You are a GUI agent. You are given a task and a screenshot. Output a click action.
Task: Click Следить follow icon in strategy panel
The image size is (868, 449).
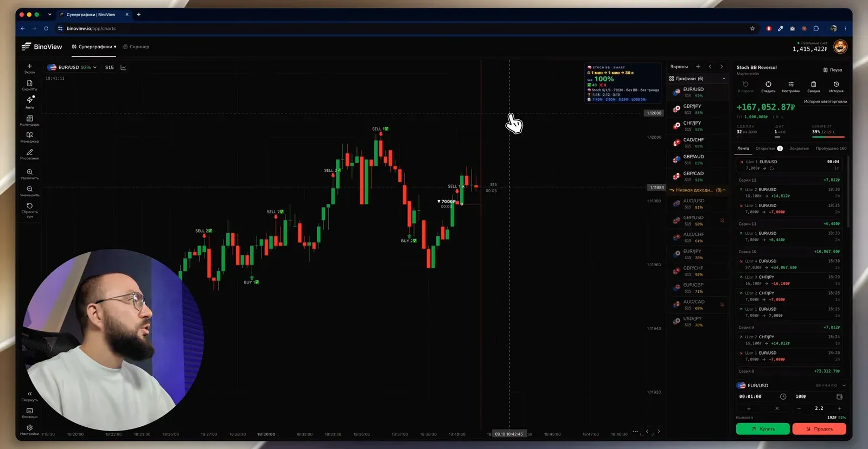click(x=768, y=87)
